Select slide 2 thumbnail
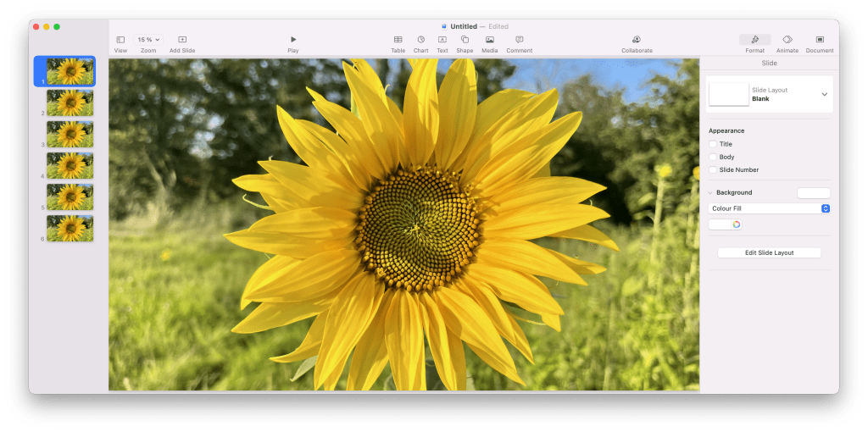The height and width of the screenshot is (432, 868). click(70, 102)
